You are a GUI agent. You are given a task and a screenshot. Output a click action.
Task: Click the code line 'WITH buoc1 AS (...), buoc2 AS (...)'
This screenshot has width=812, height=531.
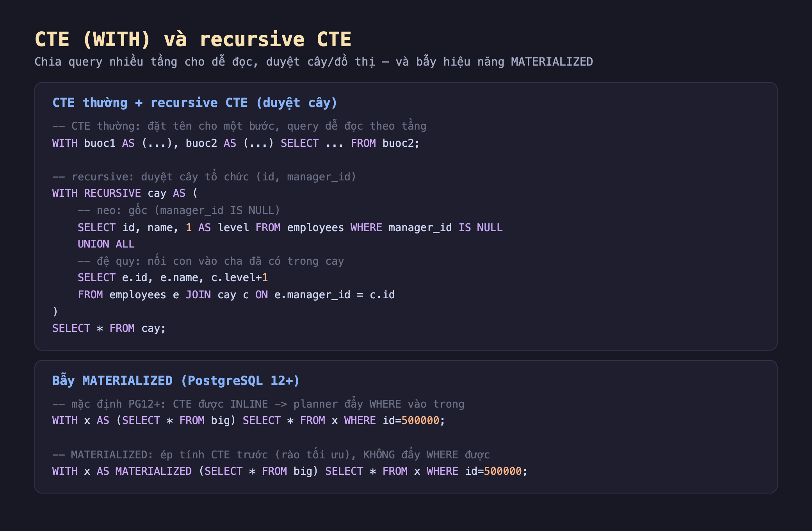pos(236,143)
